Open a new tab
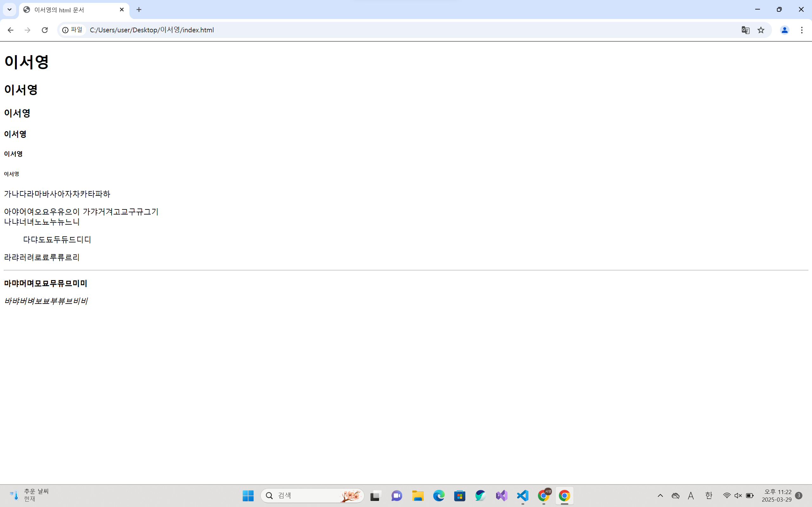 139,10
